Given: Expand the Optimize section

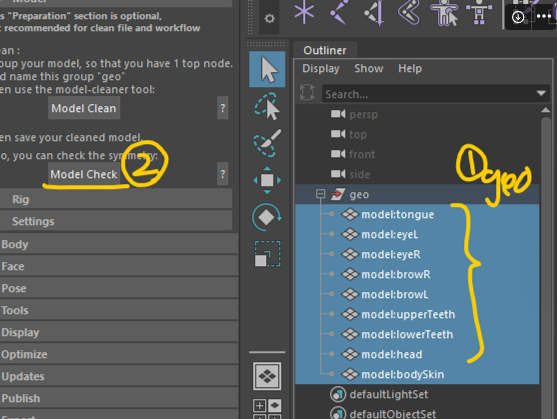Looking at the screenshot, I should click(119, 354).
